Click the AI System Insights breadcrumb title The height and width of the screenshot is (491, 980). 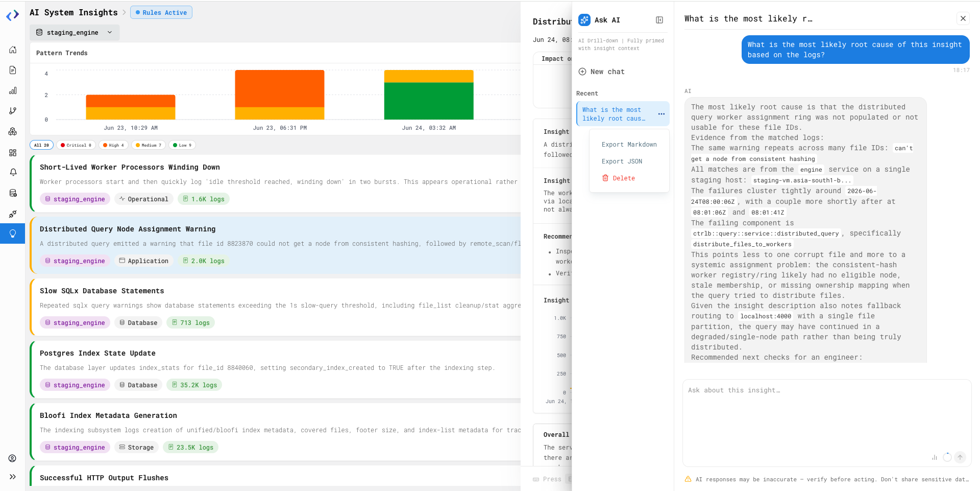(x=73, y=12)
